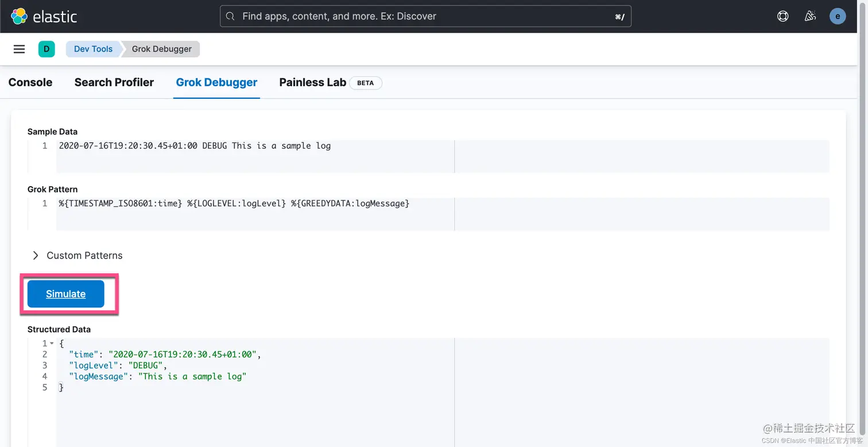Image resolution: width=868 pixels, height=447 pixels.
Task: Click the "logLevel" key in Structured Data
Action: tap(94, 365)
